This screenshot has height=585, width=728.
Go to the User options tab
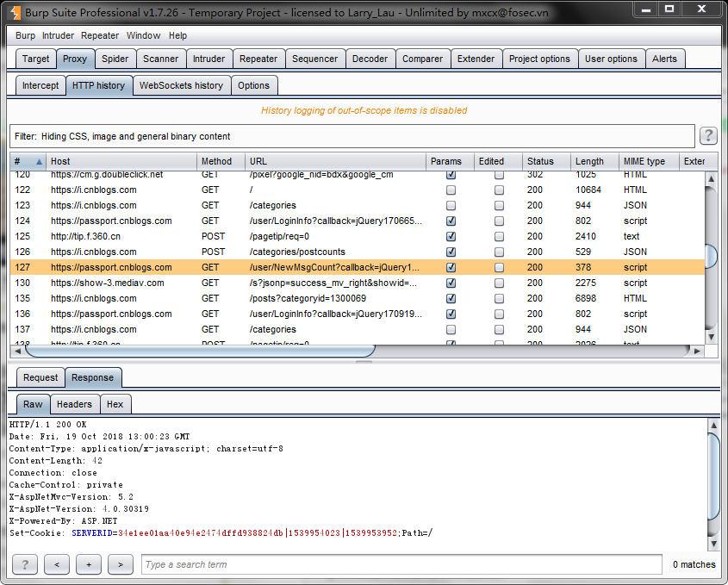(611, 59)
